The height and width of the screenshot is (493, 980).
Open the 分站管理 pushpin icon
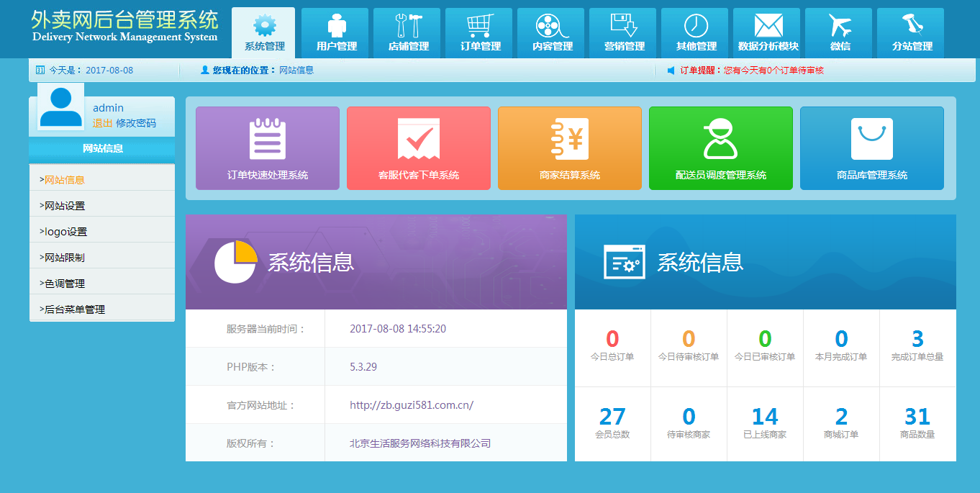(x=912, y=27)
